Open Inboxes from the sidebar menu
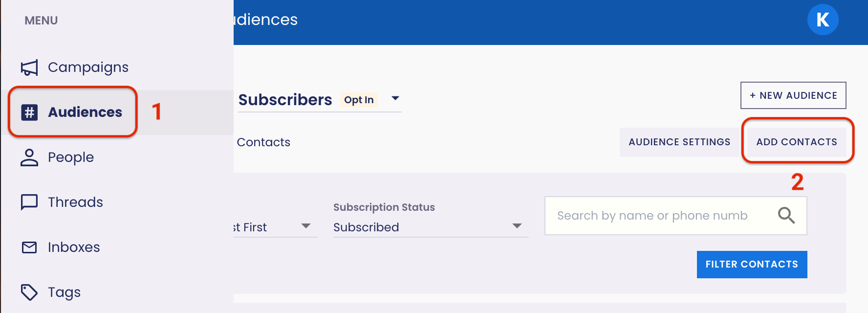The height and width of the screenshot is (313, 868). 74,247
